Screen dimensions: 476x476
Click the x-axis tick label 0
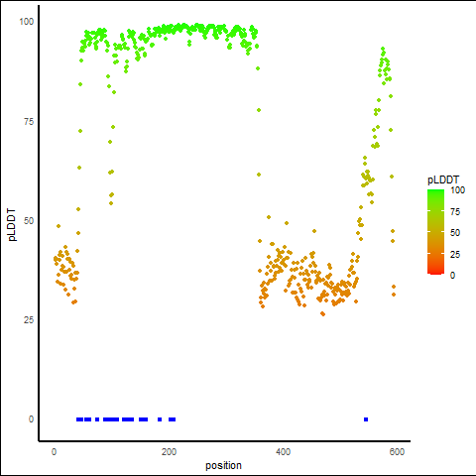(54, 452)
